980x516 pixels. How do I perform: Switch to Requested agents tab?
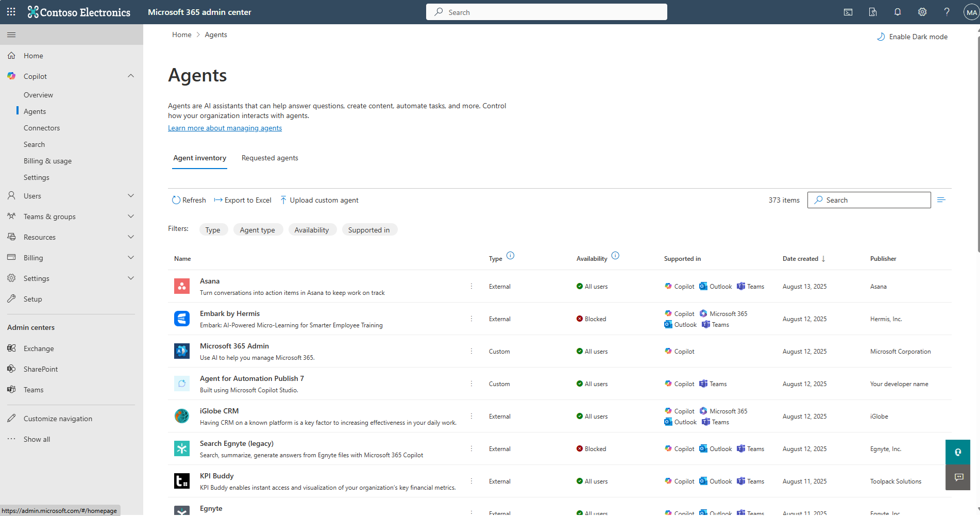coord(269,158)
